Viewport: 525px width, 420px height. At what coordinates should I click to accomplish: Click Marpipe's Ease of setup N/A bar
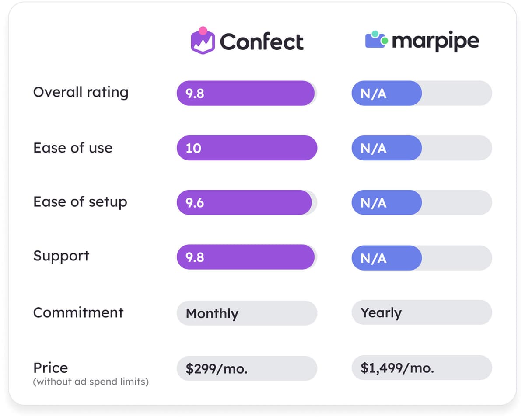point(387,203)
